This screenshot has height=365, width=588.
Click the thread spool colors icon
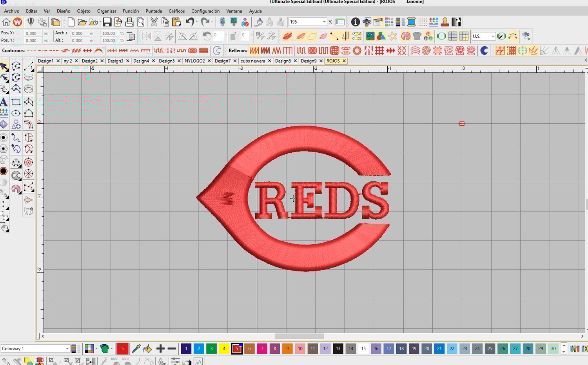(411, 22)
